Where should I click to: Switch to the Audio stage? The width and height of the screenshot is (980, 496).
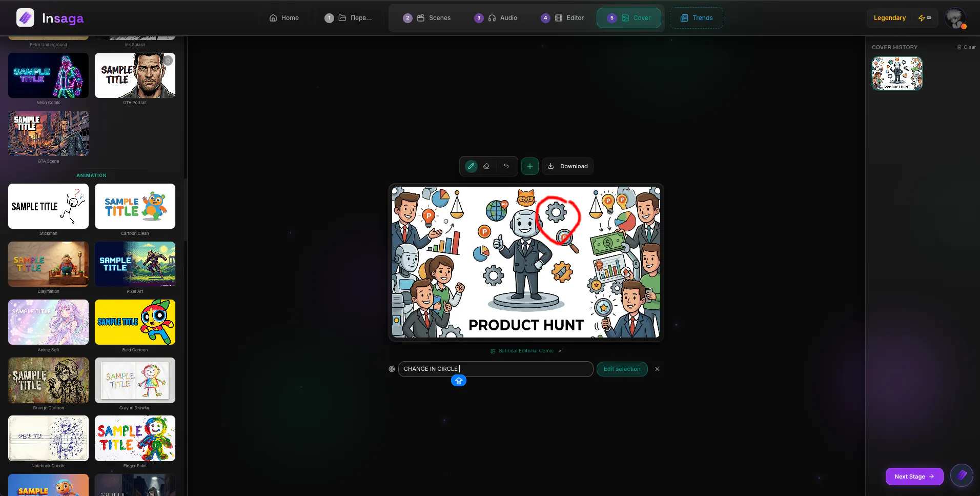496,18
